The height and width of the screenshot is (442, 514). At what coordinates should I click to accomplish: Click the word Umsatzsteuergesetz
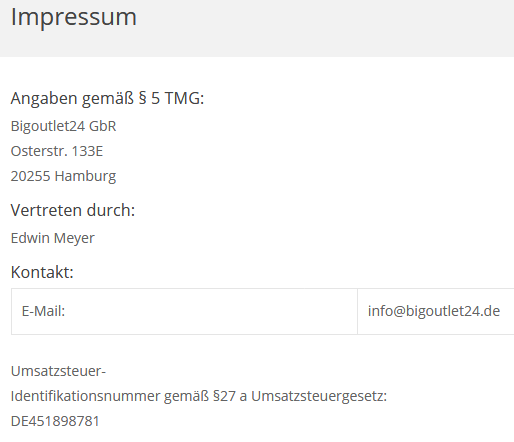[x=319, y=396]
